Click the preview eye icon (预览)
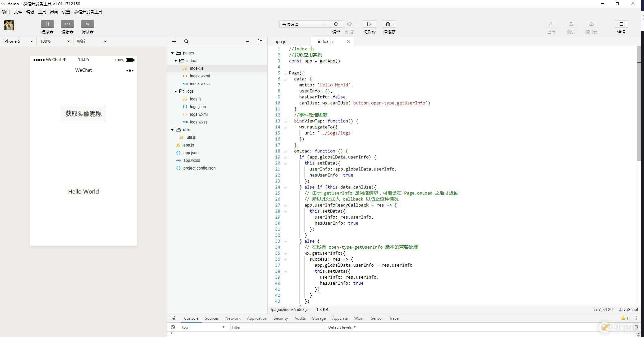Image resolution: width=644 pixels, height=337 pixels. pyautogui.click(x=349, y=24)
